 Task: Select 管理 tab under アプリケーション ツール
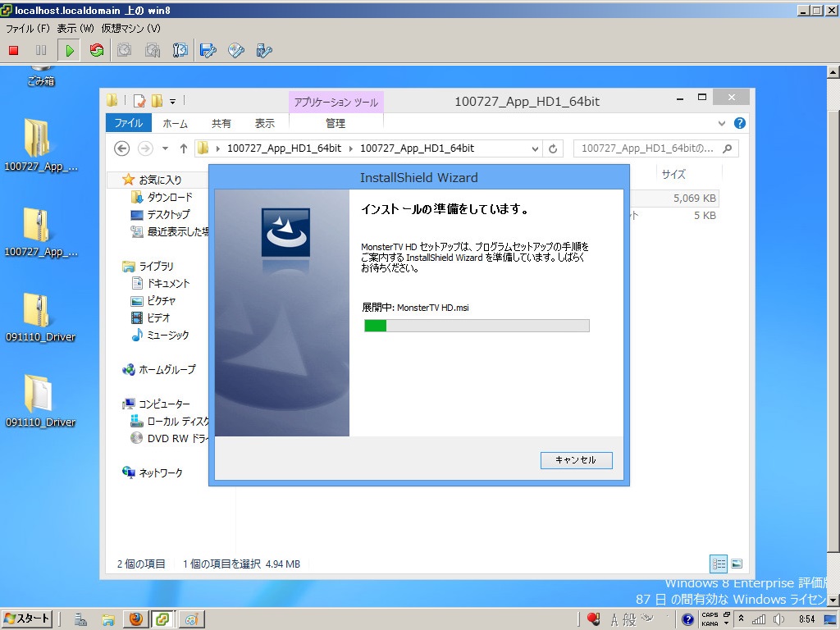(x=336, y=123)
